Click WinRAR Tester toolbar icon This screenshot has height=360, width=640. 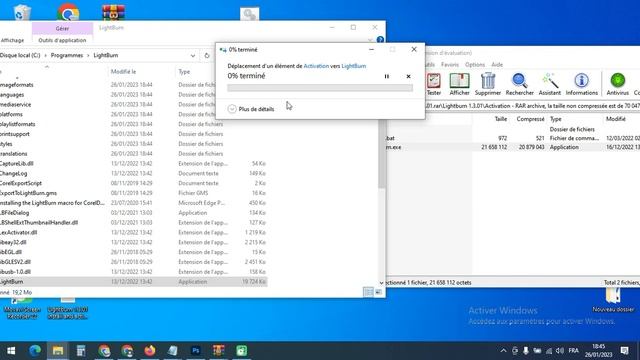[x=433, y=84]
